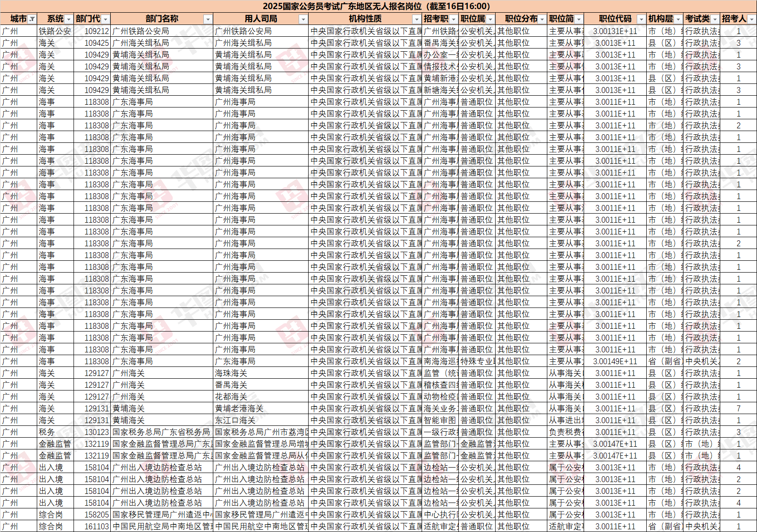
Task: Click the 番禺海关 cell in 用人司局 column
Action: click(261, 385)
